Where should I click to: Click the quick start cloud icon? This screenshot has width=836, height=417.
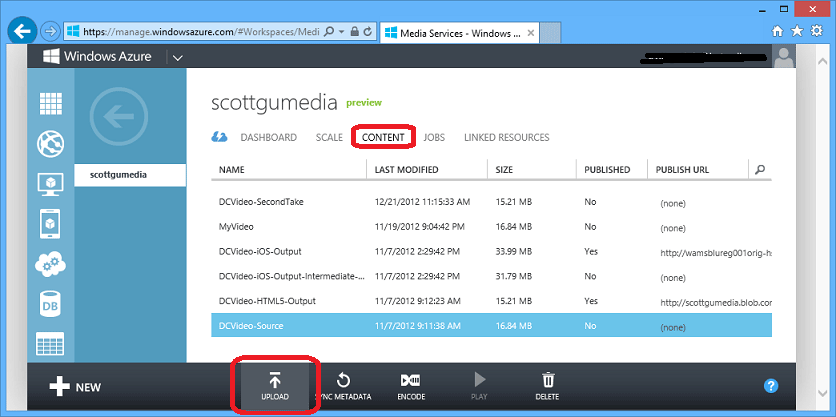pos(219,137)
